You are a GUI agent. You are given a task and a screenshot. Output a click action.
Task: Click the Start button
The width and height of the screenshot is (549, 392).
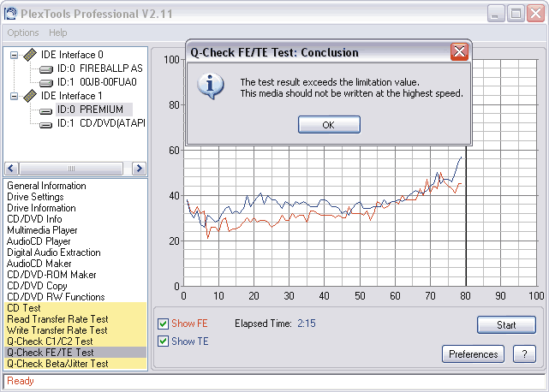(506, 324)
